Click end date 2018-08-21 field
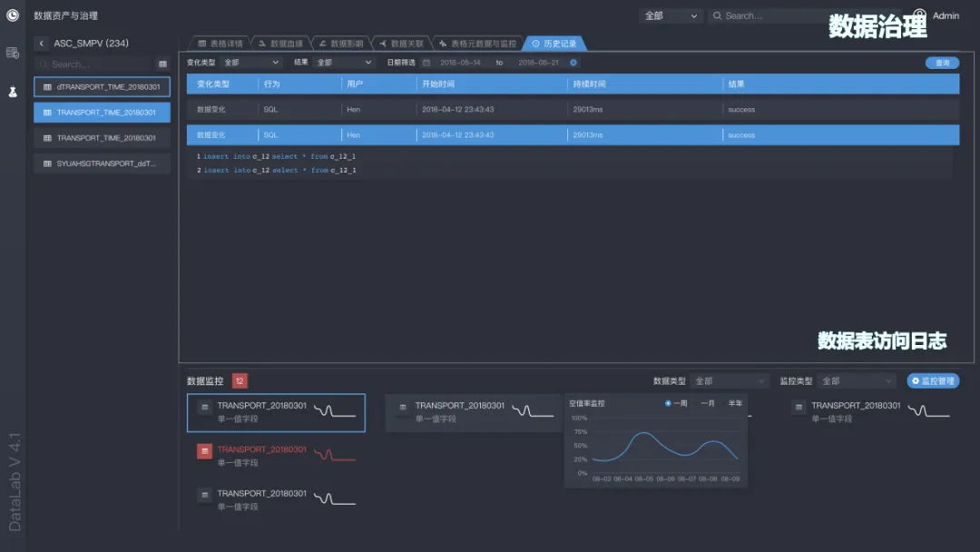Image resolution: width=980 pixels, height=552 pixels. pyautogui.click(x=539, y=63)
